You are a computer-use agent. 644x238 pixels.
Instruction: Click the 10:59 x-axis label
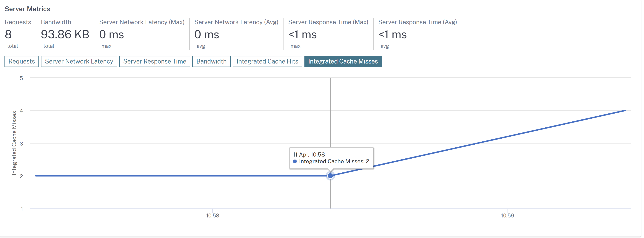point(507,216)
